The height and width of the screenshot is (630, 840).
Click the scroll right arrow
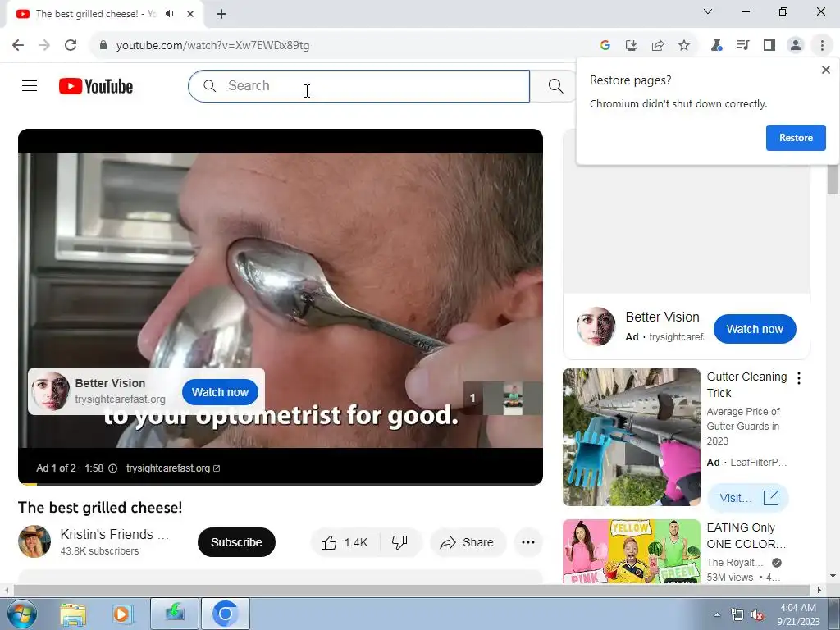click(x=819, y=590)
